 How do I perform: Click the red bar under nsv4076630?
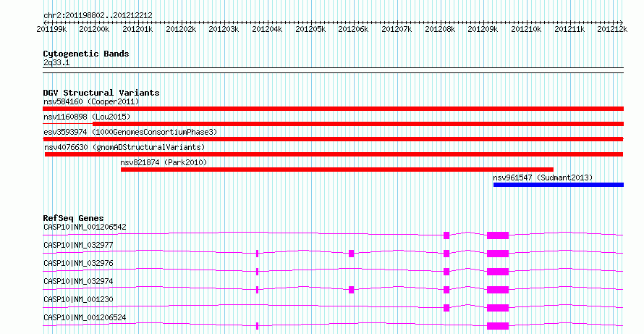(x=334, y=154)
